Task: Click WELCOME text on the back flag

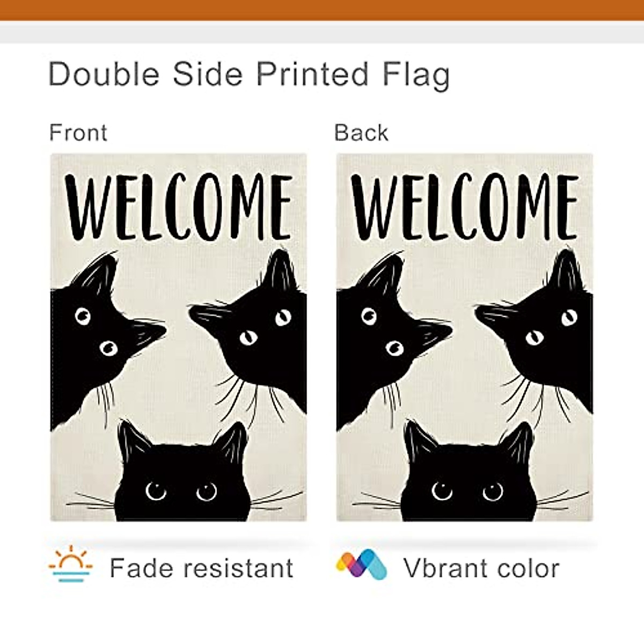Action: tap(465, 208)
